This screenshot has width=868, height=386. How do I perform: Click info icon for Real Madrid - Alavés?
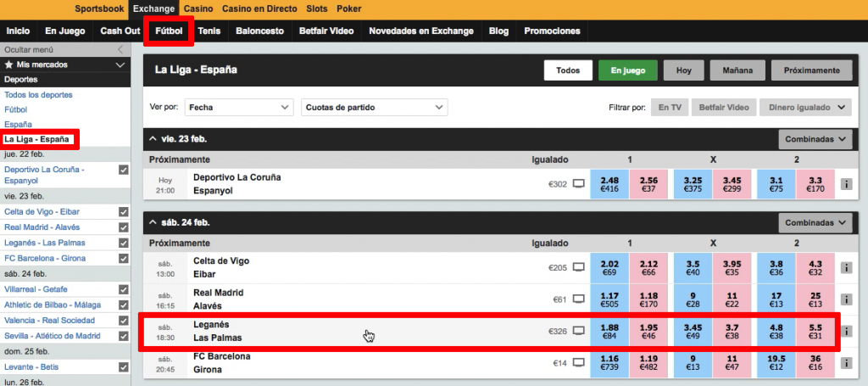846,299
